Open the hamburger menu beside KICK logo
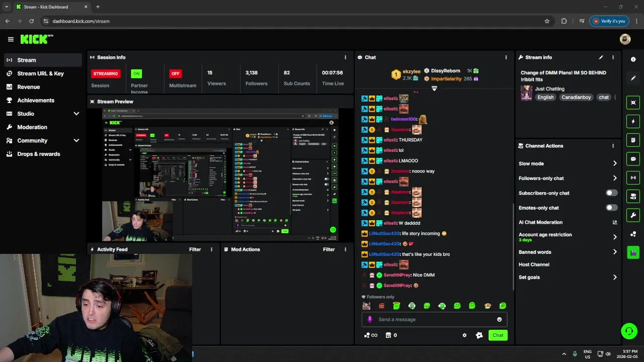Image resolution: width=644 pixels, height=362 pixels. pos(11,39)
